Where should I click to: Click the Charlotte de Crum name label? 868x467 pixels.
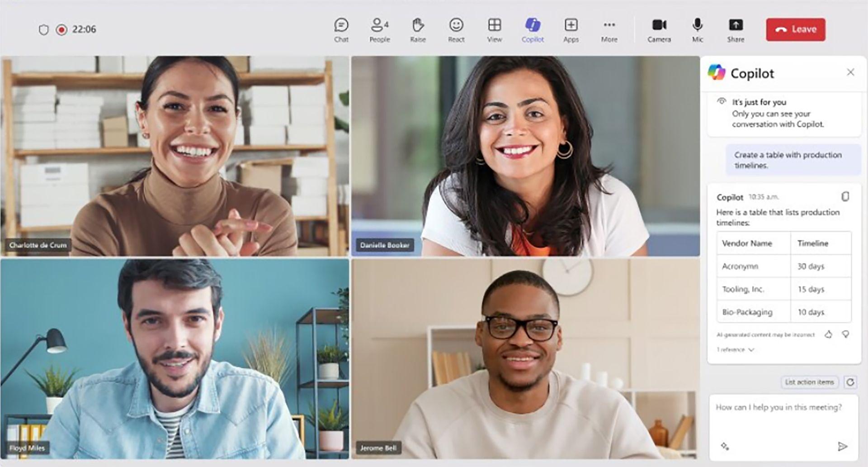pos(38,245)
